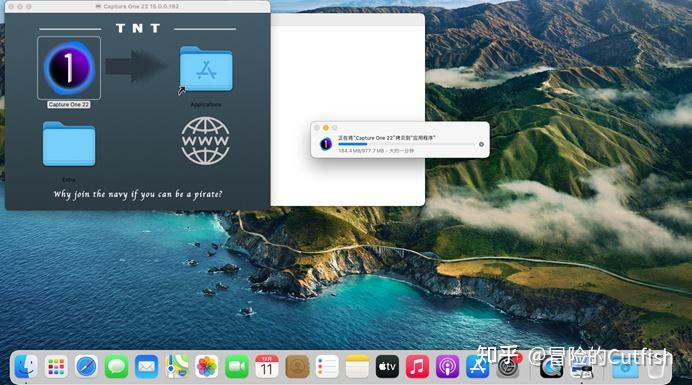Click the Capture One 22 file name label

tap(69, 105)
